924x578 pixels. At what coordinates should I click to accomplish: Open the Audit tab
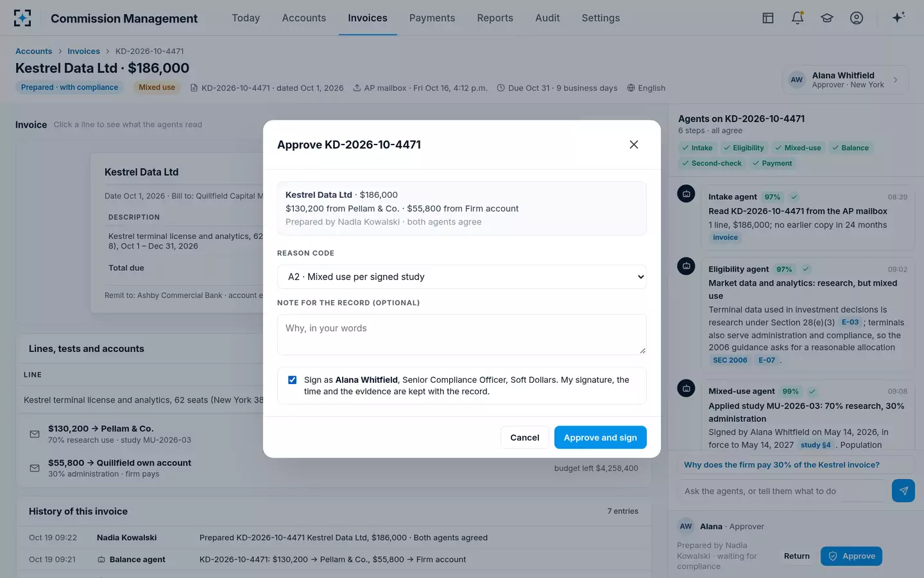point(547,18)
